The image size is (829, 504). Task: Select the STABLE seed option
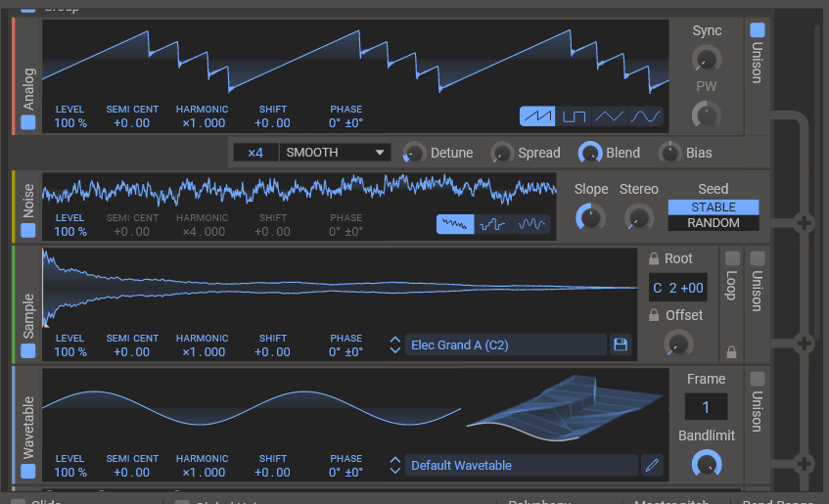(714, 206)
